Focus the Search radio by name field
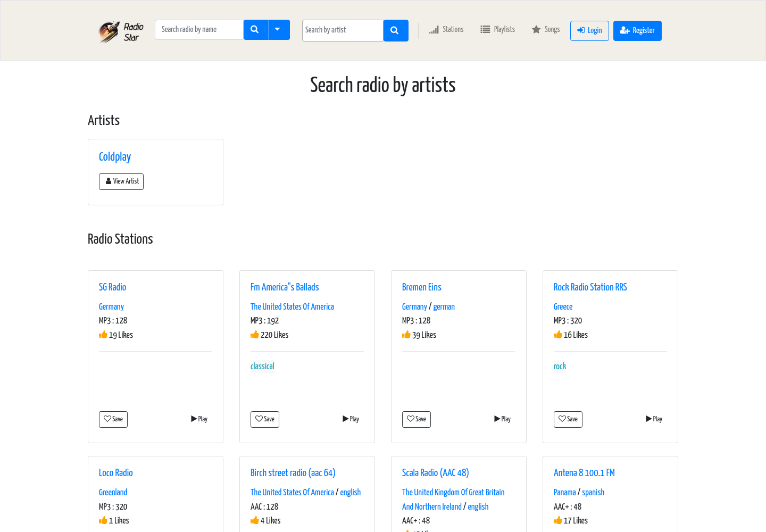This screenshot has width=766, height=532. coord(199,30)
